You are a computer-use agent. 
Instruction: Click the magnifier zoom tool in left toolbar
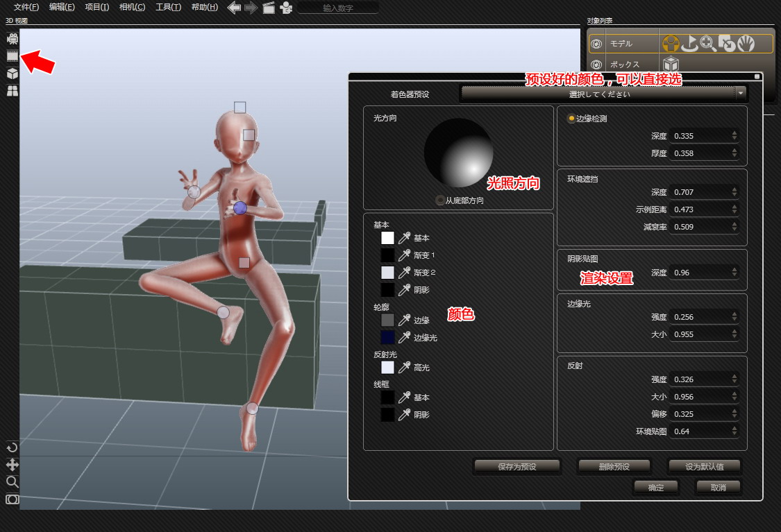pos(12,482)
